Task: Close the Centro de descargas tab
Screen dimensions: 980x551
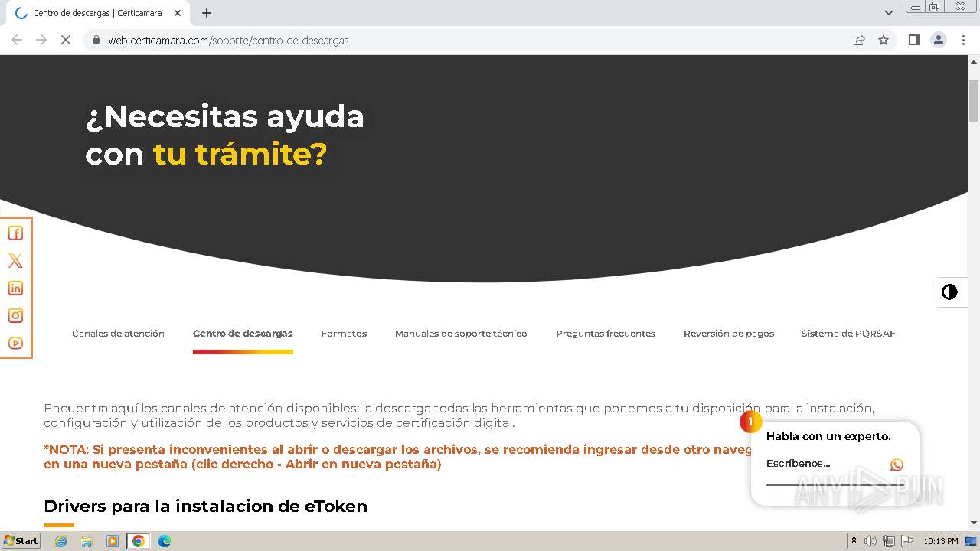Action: pos(178,13)
